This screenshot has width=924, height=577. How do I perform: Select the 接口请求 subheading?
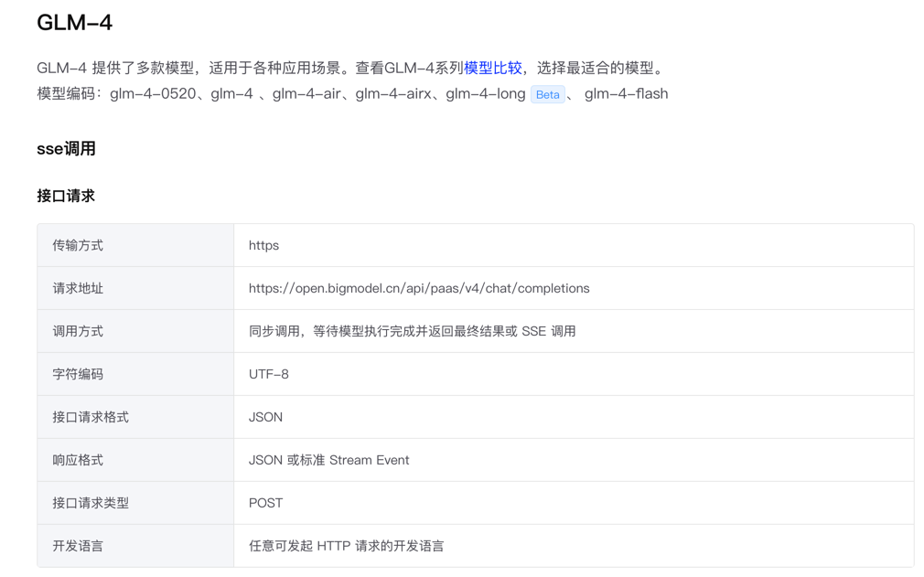[x=66, y=196]
